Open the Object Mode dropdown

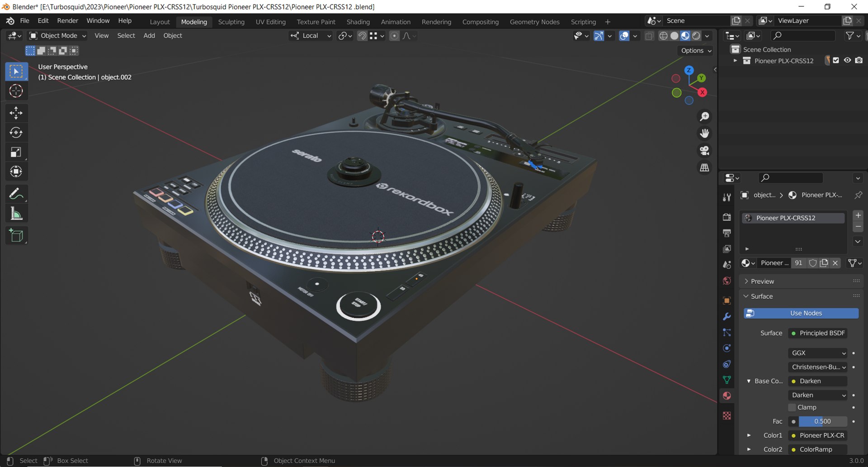coord(57,36)
